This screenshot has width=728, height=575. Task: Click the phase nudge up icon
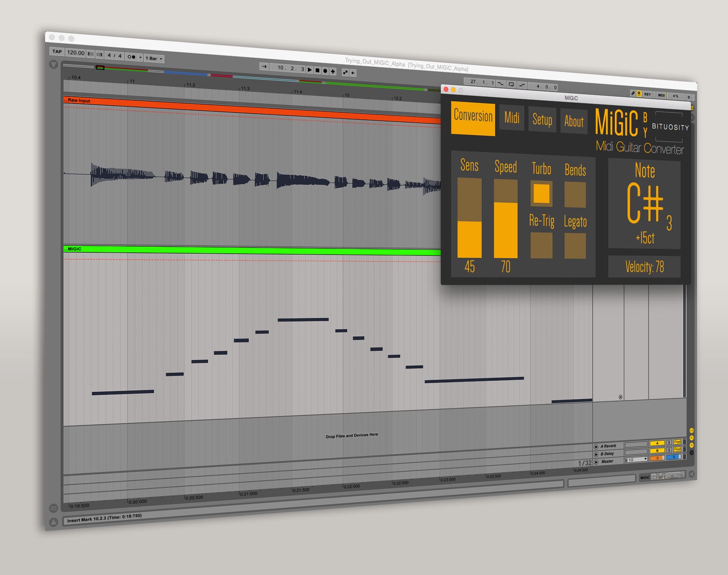(99, 54)
